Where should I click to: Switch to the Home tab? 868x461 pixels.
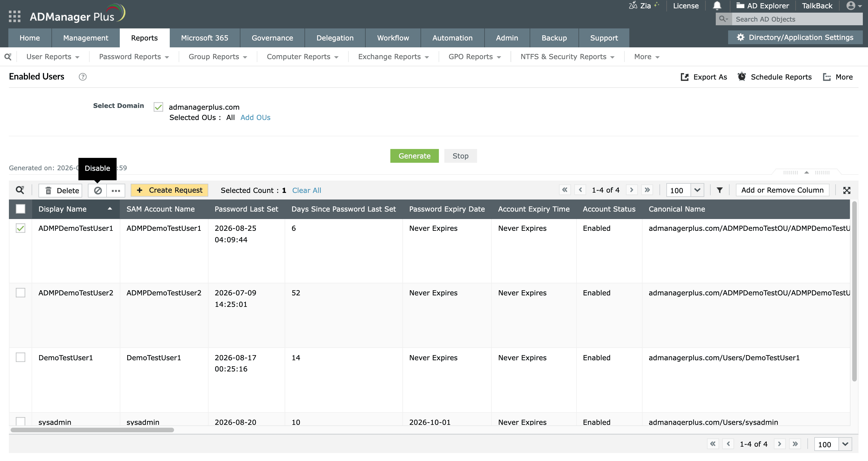[x=30, y=38]
